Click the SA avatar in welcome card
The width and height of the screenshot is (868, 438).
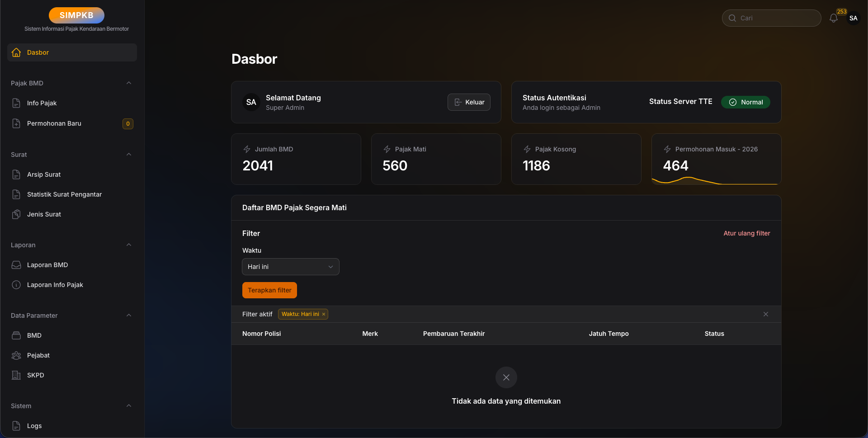pos(251,102)
